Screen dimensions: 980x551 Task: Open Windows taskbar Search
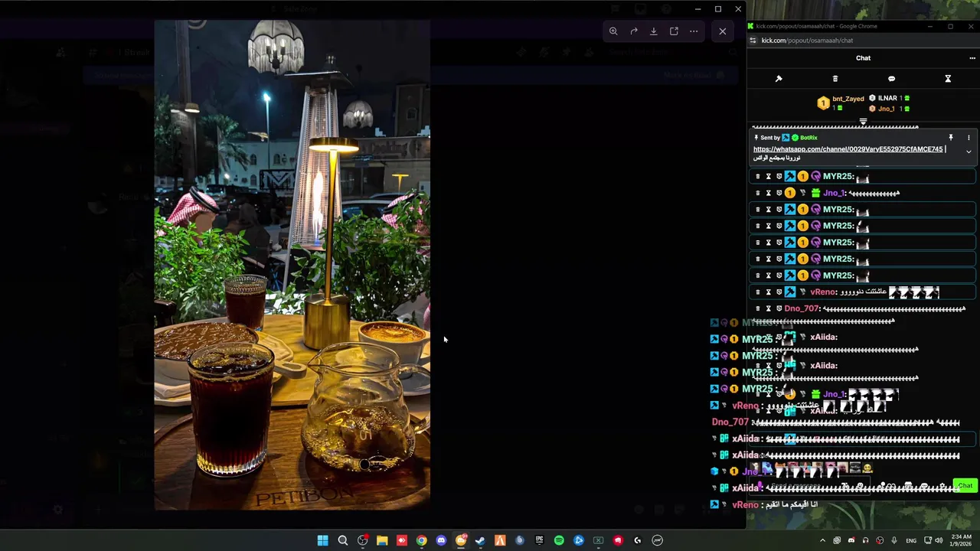coord(342,540)
